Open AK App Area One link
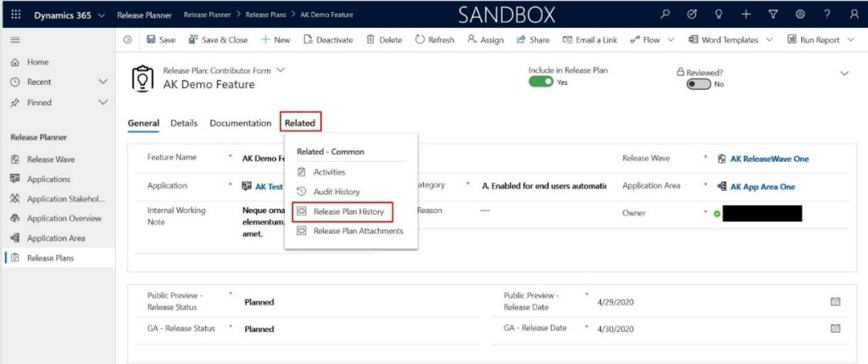The image size is (868, 364). point(763,187)
